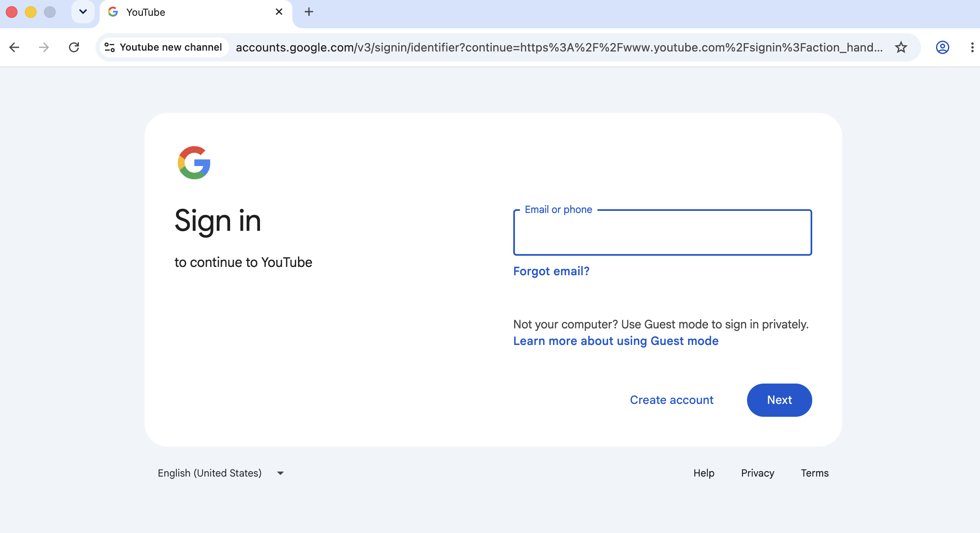Click the Youtube new channel chip label
The width and height of the screenshot is (980, 533).
171,47
